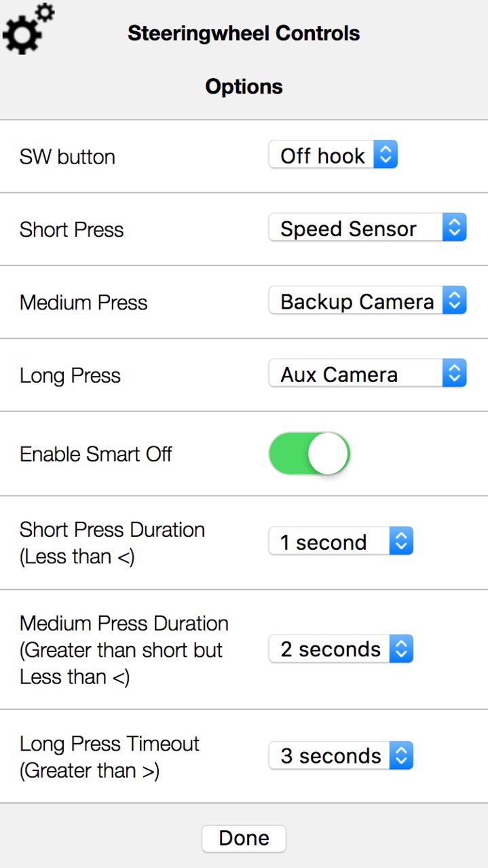Click the SW button dropdown arrows
Viewport: 488px width, 868px height.
(385, 155)
